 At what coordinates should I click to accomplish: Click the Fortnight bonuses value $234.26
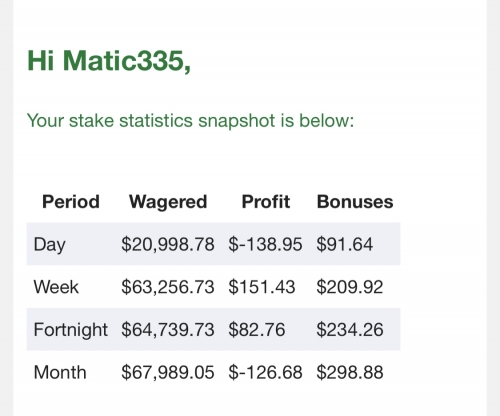(x=350, y=330)
